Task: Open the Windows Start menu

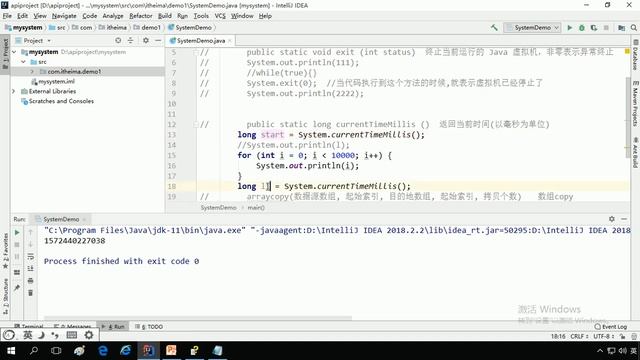Action: point(11,351)
